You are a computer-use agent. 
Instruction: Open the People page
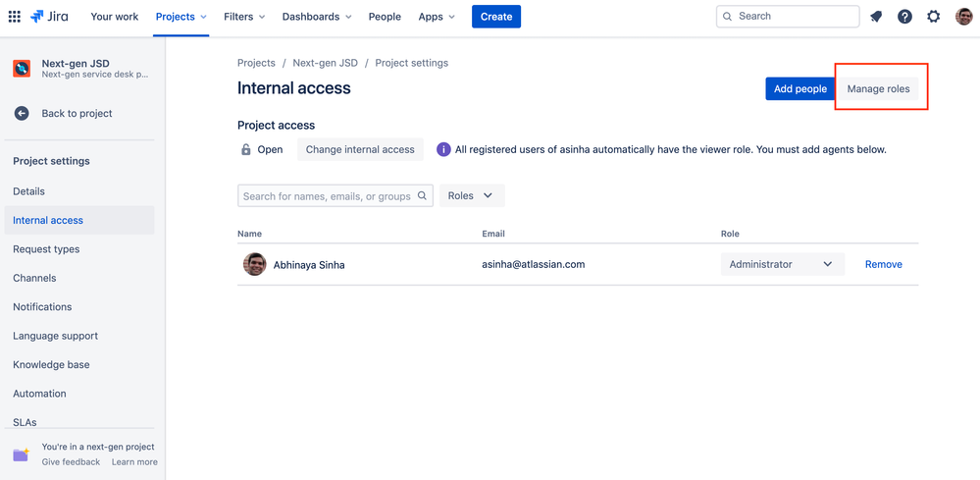tap(385, 17)
